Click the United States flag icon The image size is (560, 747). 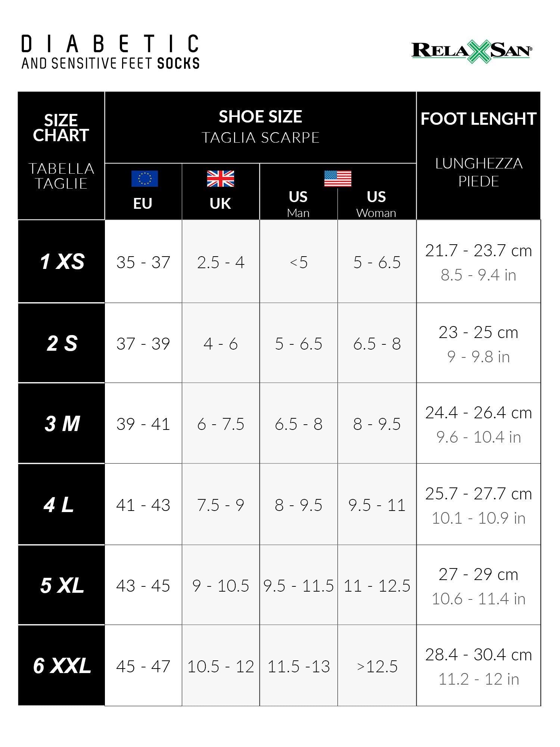pyautogui.click(x=337, y=179)
